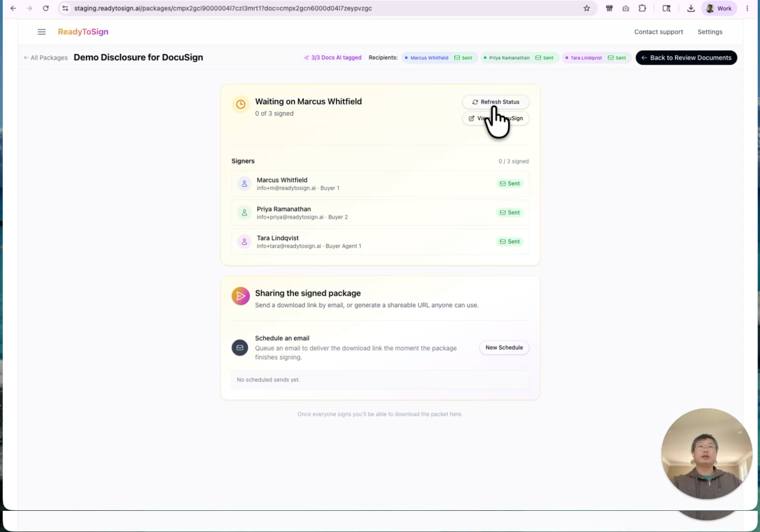Click the site info icon in address bar
Screen dimensions: 760x532
(x=66, y=8)
